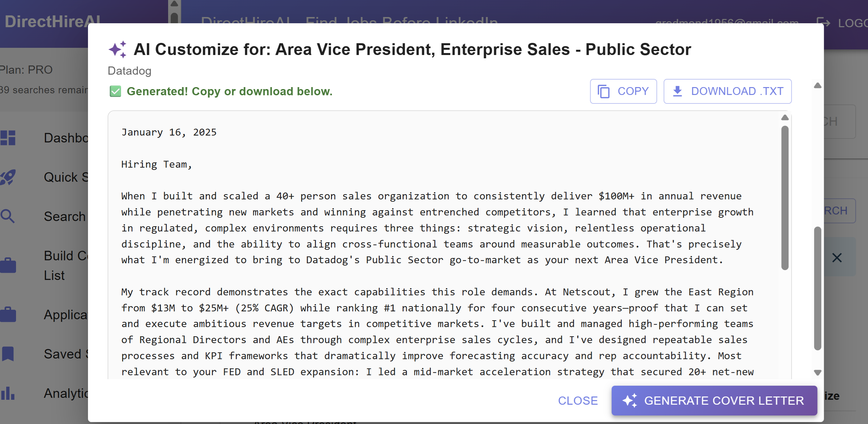Download the cover letter as .TXT
Viewport: 868px width, 424px height.
point(727,91)
